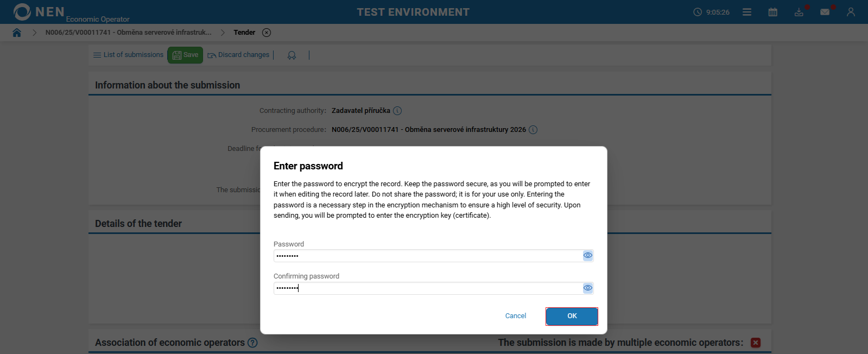
Task: Open the messages envelope icon
Action: pos(825,12)
